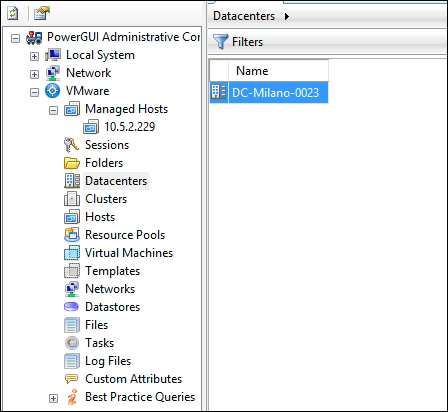Select the VMware tree item
The image size is (448, 412).
click(x=88, y=91)
